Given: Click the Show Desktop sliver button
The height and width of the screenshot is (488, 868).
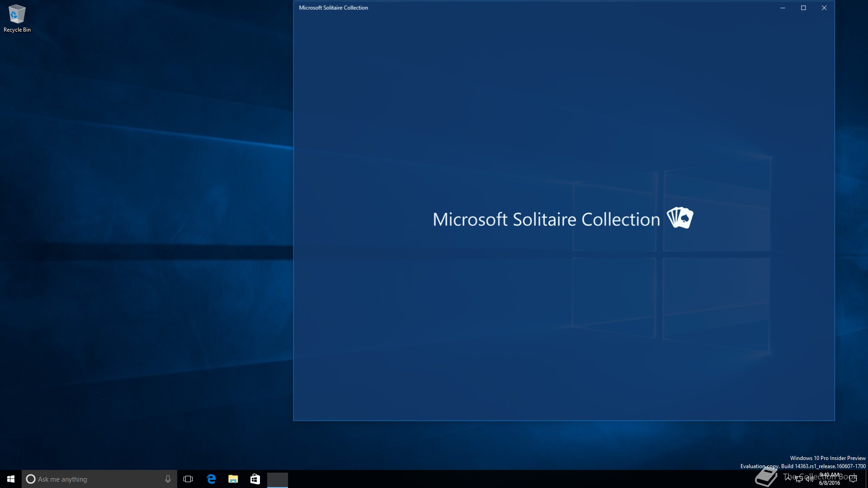Looking at the screenshot, I should point(866,479).
